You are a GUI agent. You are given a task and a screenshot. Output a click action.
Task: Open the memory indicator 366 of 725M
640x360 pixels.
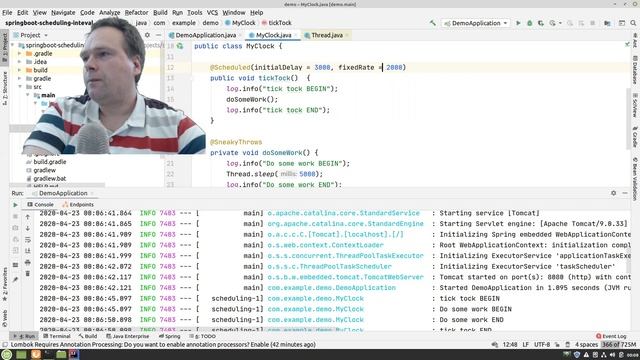[x=618, y=345]
